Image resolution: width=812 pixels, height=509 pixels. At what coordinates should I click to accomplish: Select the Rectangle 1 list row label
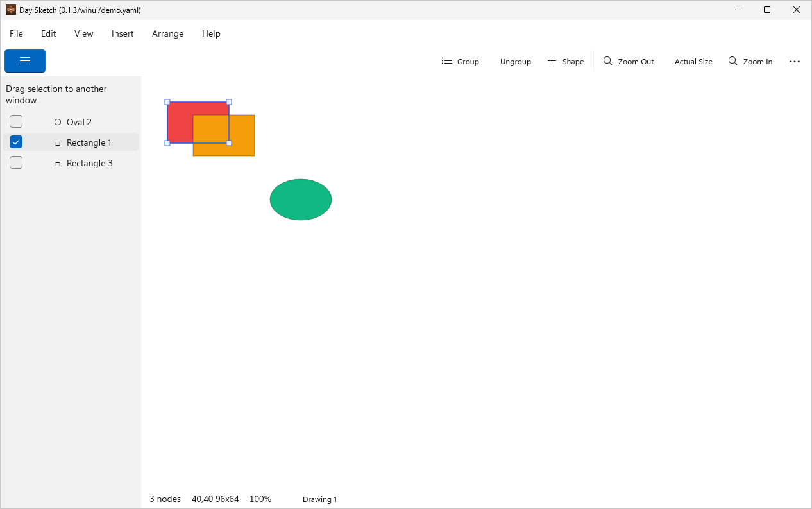pyautogui.click(x=89, y=142)
